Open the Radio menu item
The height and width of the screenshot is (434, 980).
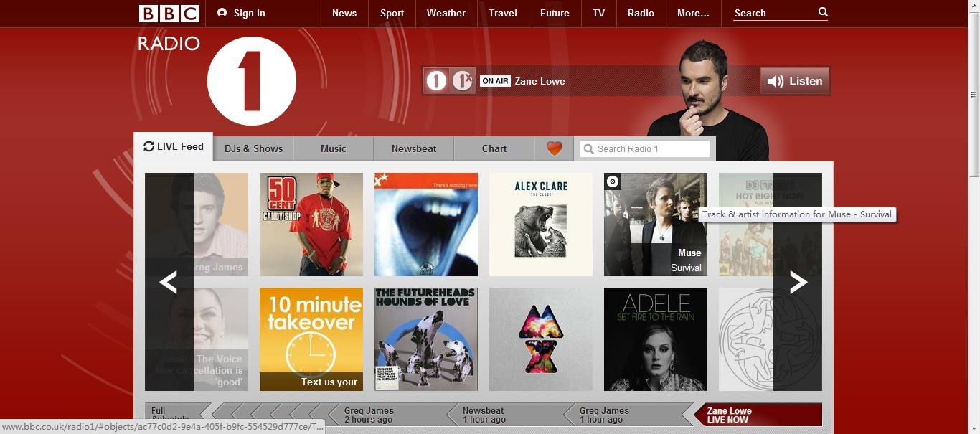pos(641,13)
